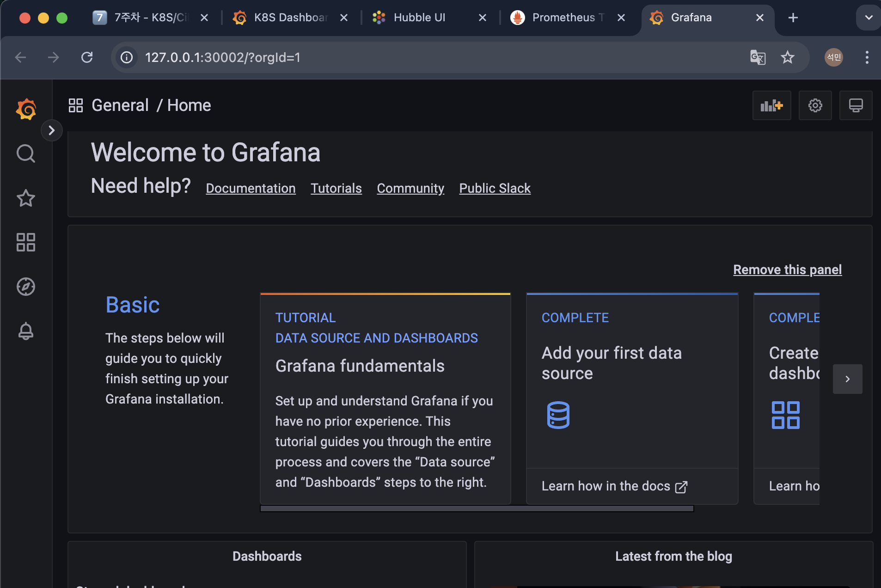
Task: Open the search dashboards icon
Action: (26, 153)
